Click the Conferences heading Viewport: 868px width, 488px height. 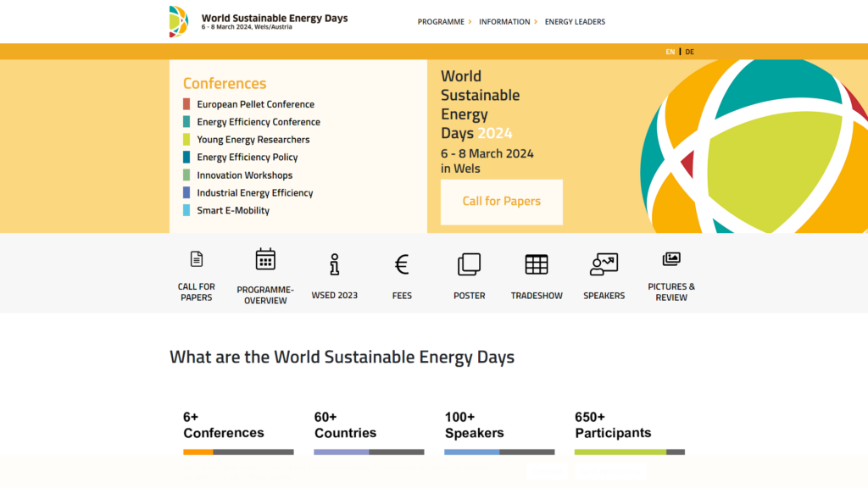coord(225,83)
